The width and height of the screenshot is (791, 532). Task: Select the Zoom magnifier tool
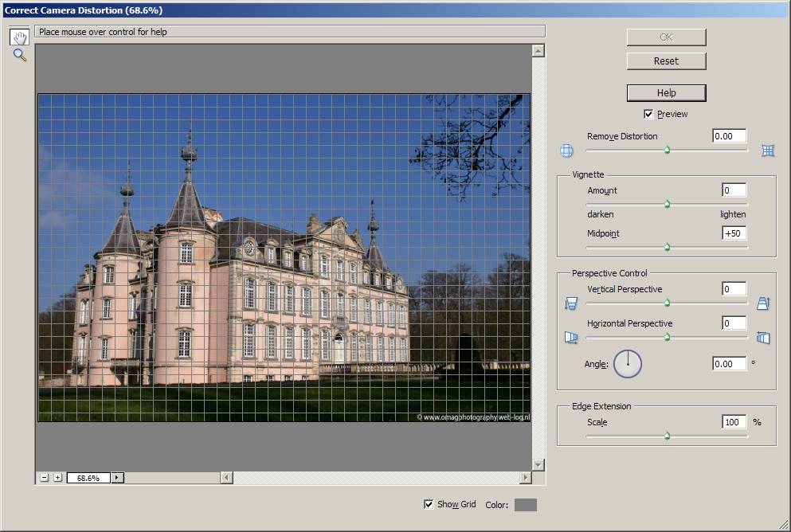click(20, 56)
